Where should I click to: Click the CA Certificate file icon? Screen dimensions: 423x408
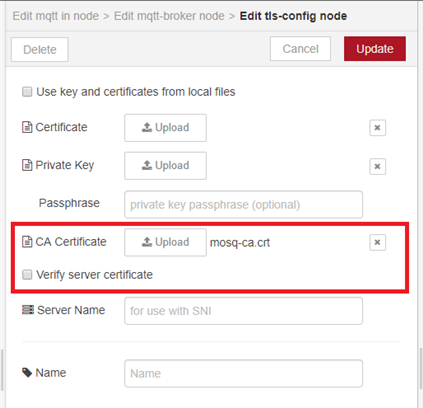27,242
